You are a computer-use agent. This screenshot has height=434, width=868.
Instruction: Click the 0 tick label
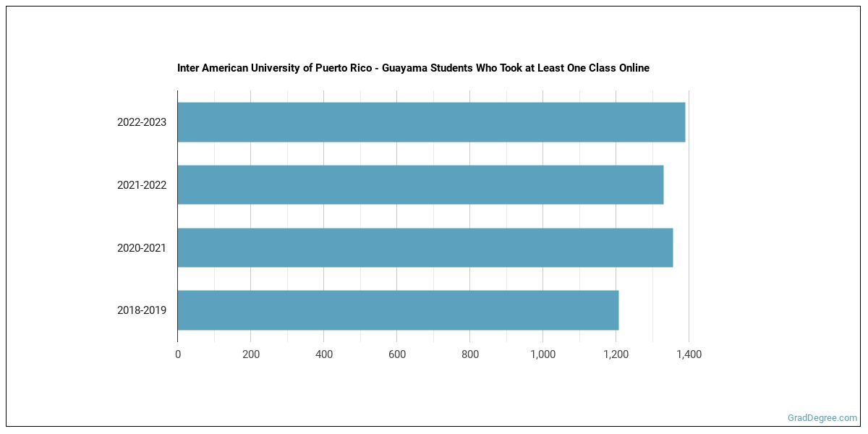point(178,354)
